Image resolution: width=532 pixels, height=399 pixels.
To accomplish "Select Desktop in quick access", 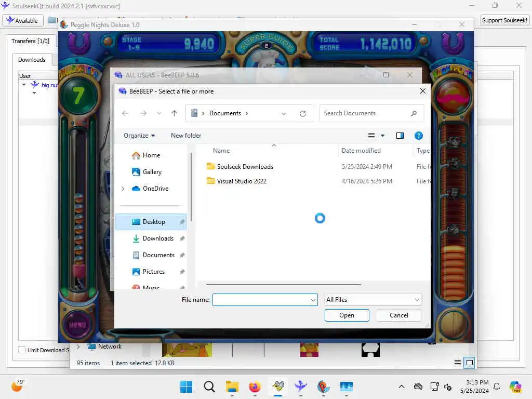I will click(151, 222).
